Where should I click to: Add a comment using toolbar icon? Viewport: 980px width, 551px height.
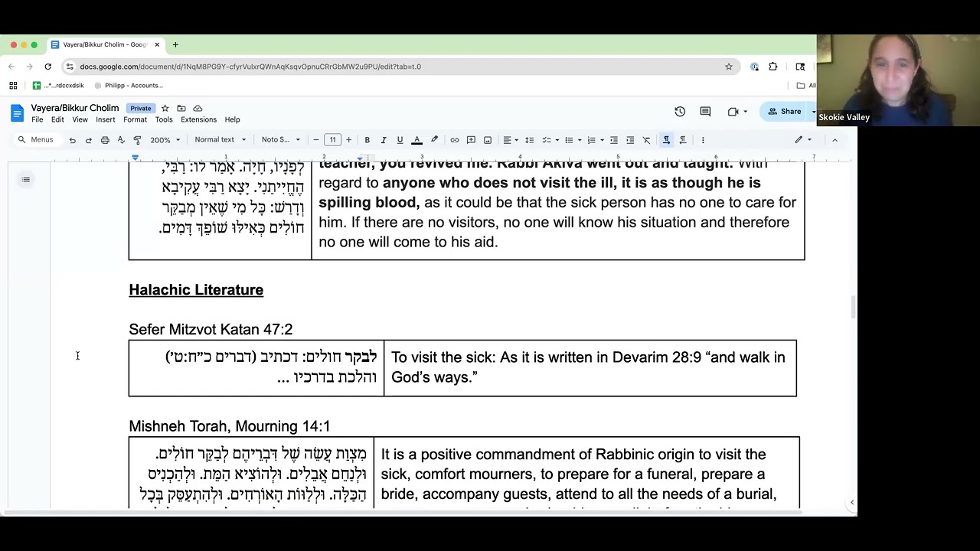coord(471,140)
